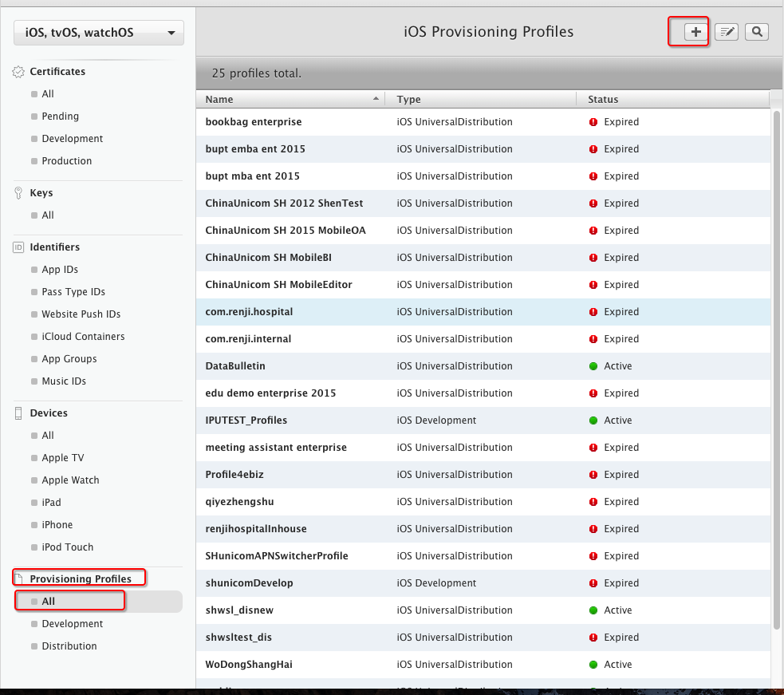The image size is (784, 695).
Task: Select the qiyezhengshu profile
Action: [483, 502]
